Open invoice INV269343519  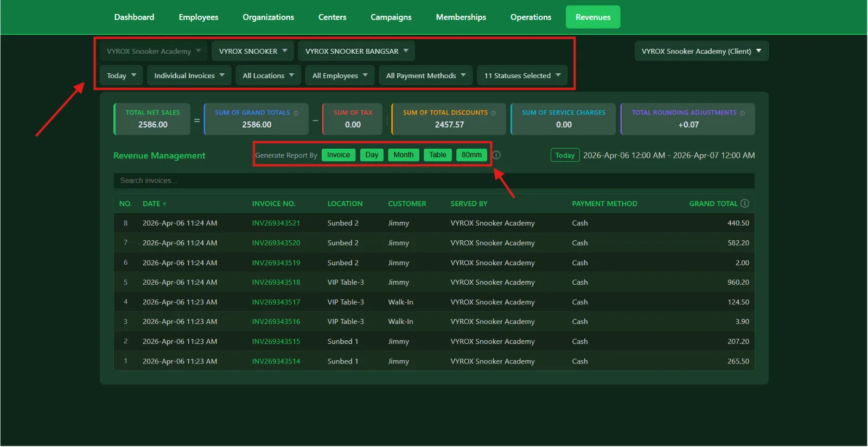click(x=276, y=263)
